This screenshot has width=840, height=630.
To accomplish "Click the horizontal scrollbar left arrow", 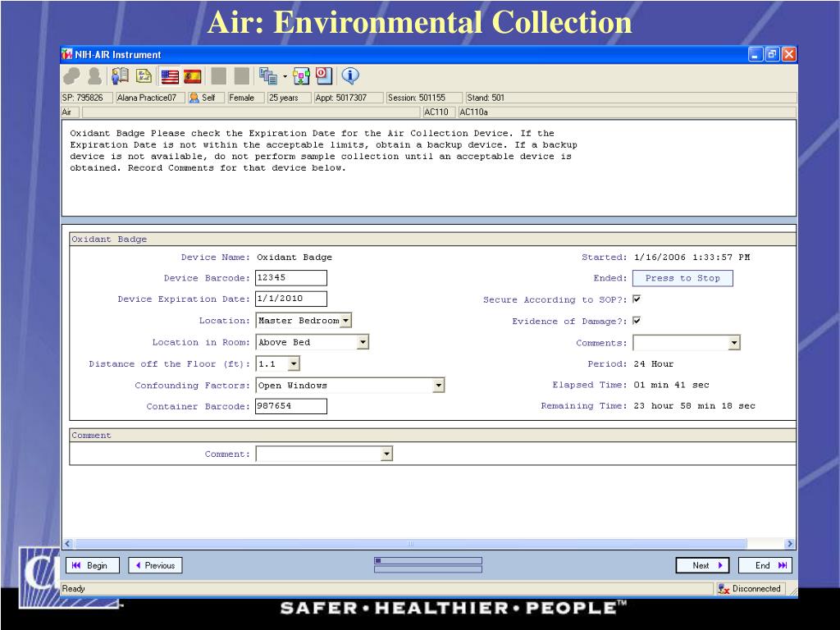I will pos(68,544).
